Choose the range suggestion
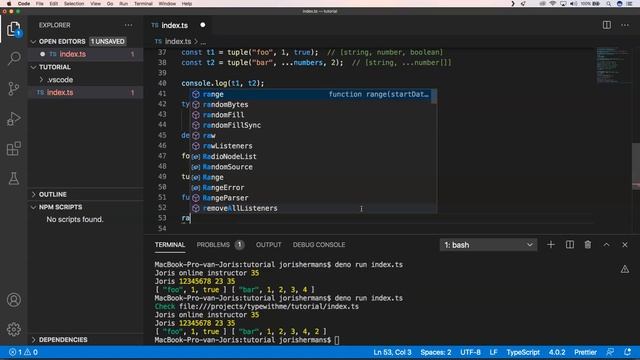The height and width of the screenshot is (360, 640). [311, 94]
